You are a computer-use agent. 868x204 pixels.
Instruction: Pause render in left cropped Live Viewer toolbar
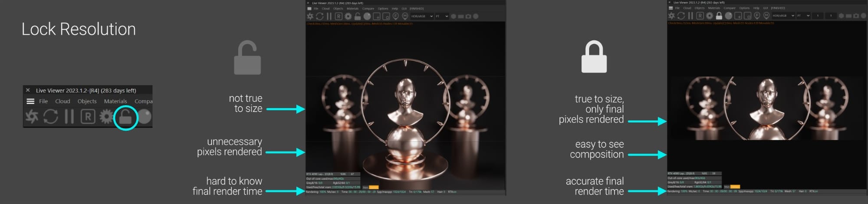(69, 116)
